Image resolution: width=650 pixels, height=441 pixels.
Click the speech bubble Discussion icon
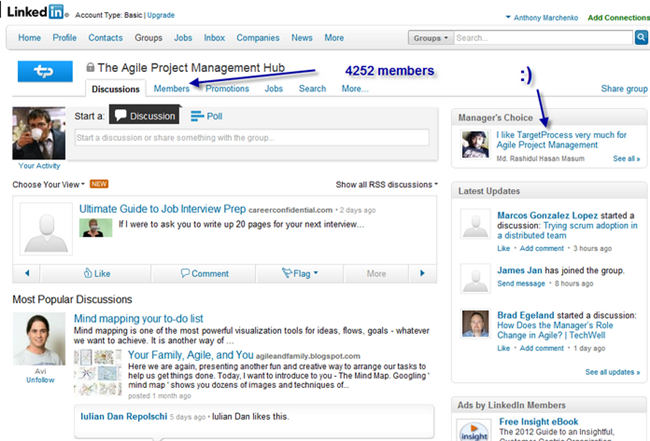tap(120, 115)
